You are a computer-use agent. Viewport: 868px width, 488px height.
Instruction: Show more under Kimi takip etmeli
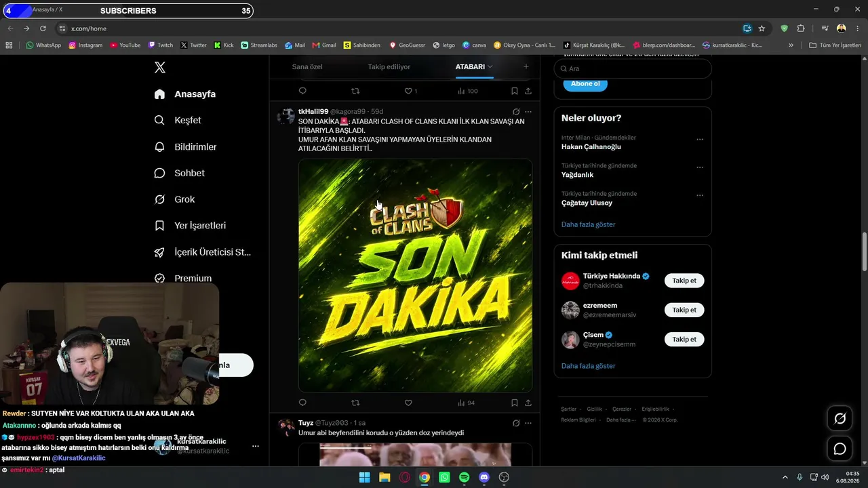point(589,366)
